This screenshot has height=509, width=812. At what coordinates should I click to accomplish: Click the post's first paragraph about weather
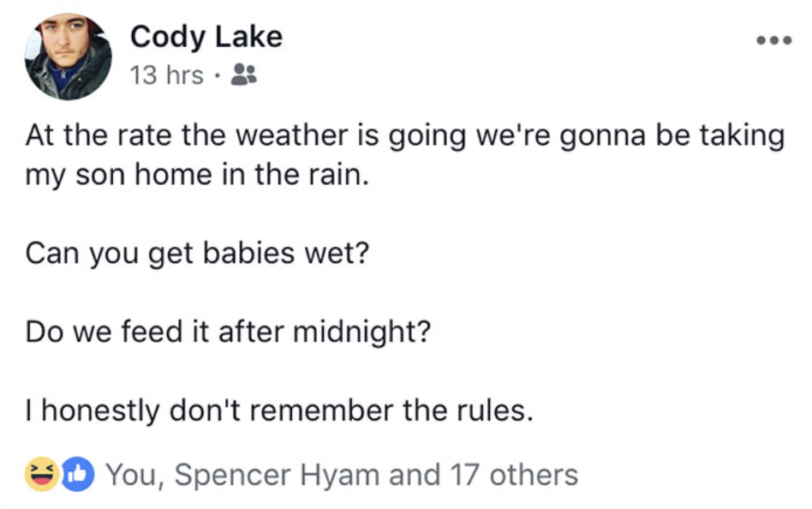[x=405, y=155]
